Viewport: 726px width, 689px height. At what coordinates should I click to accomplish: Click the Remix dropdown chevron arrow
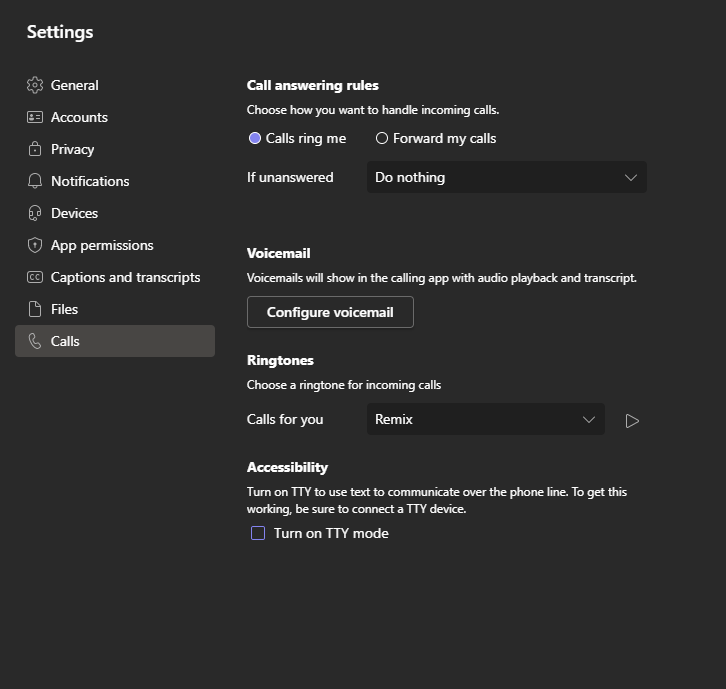pos(588,420)
